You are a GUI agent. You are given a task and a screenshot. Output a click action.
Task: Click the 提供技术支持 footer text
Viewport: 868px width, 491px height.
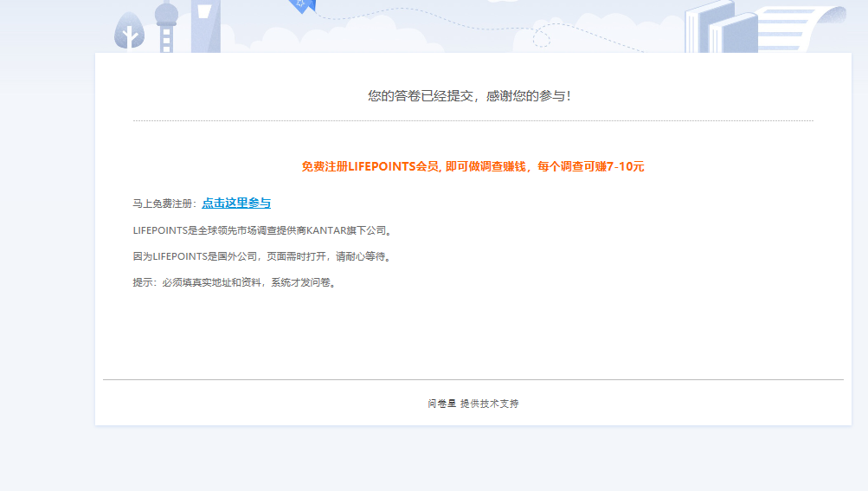coord(489,404)
